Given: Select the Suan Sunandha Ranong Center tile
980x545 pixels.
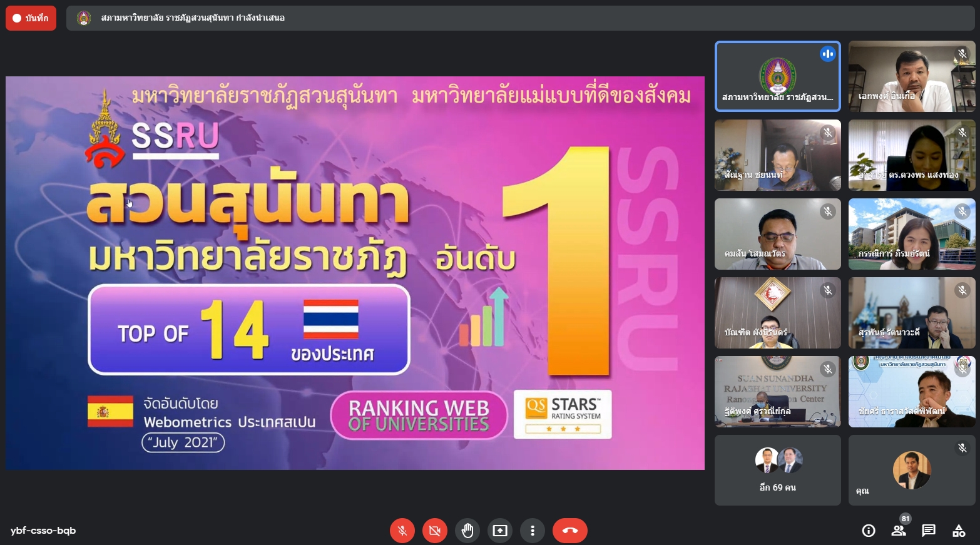Looking at the screenshot, I should [x=777, y=391].
